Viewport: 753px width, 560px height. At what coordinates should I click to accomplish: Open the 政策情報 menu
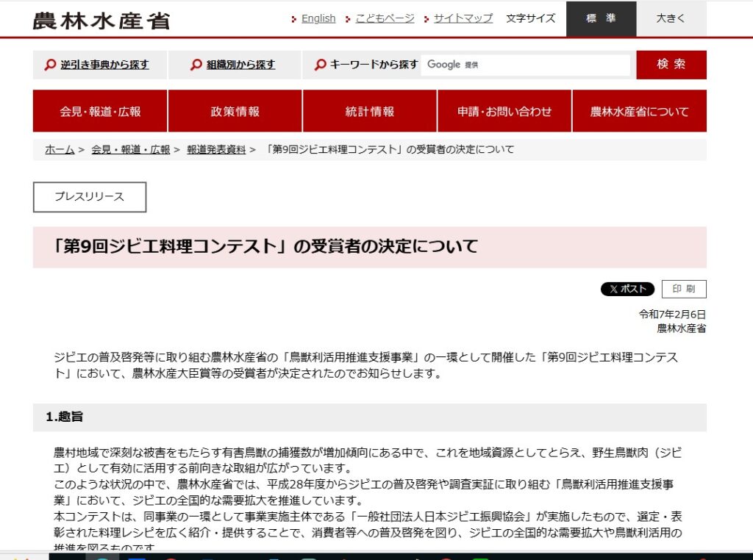235,112
